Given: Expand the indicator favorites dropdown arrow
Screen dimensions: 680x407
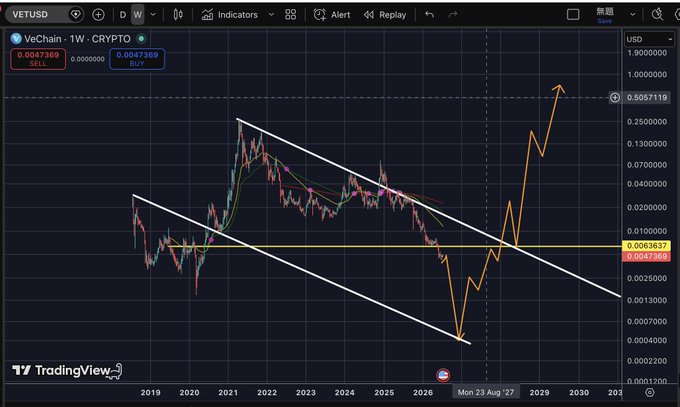Looking at the screenshot, I should coord(271,15).
